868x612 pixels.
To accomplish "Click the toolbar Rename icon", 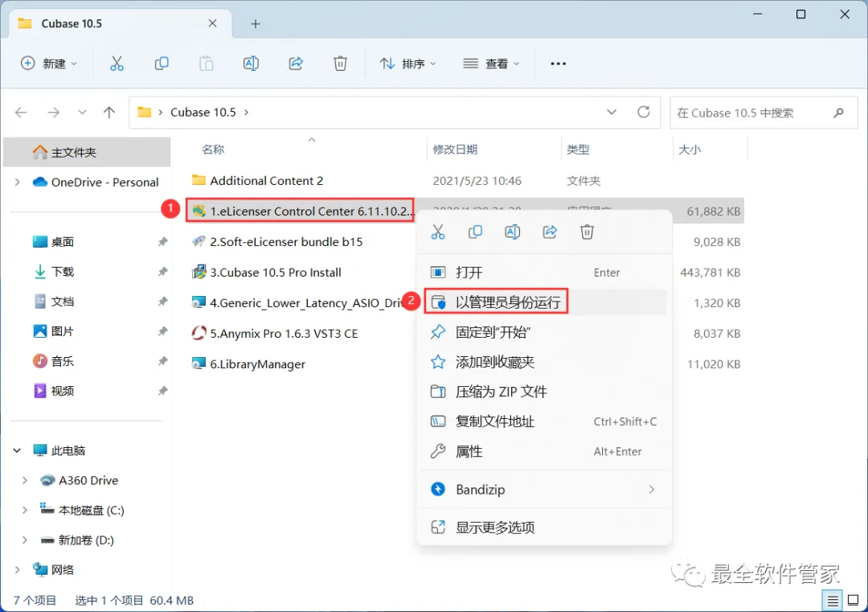I will (251, 64).
